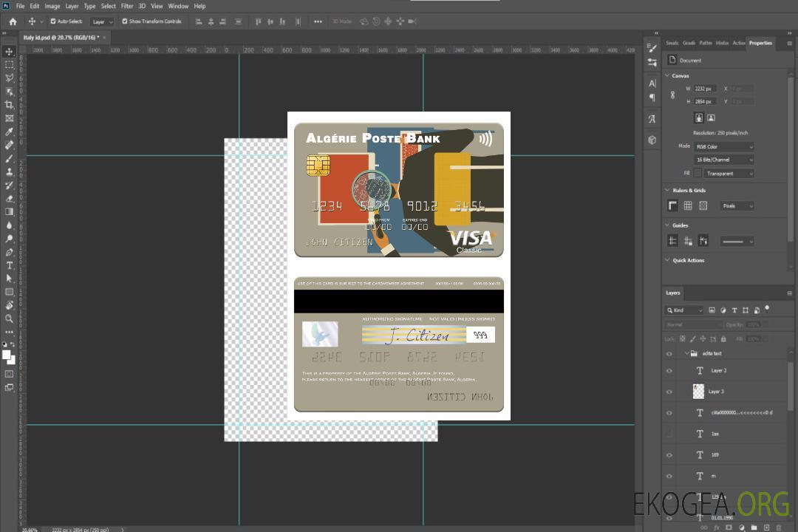This screenshot has height=532, width=798.
Task: Open the Fill Transparent dropdown
Action: point(729,174)
